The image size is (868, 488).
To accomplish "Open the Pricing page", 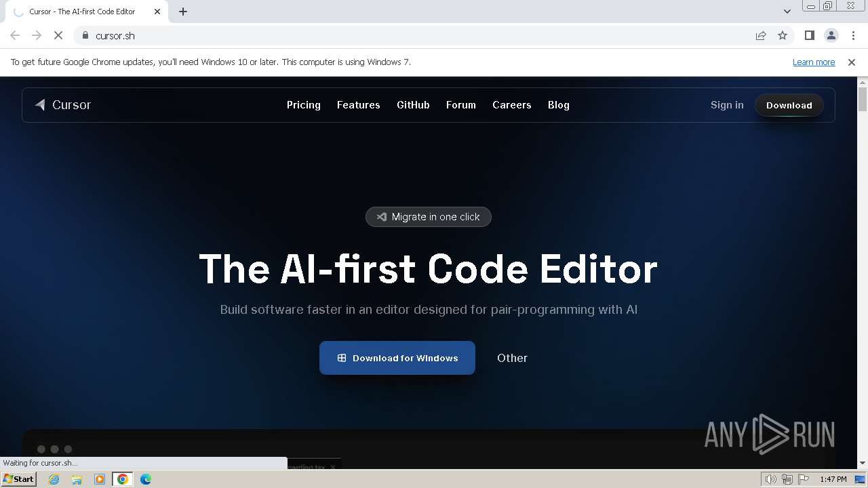I will 303,105.
